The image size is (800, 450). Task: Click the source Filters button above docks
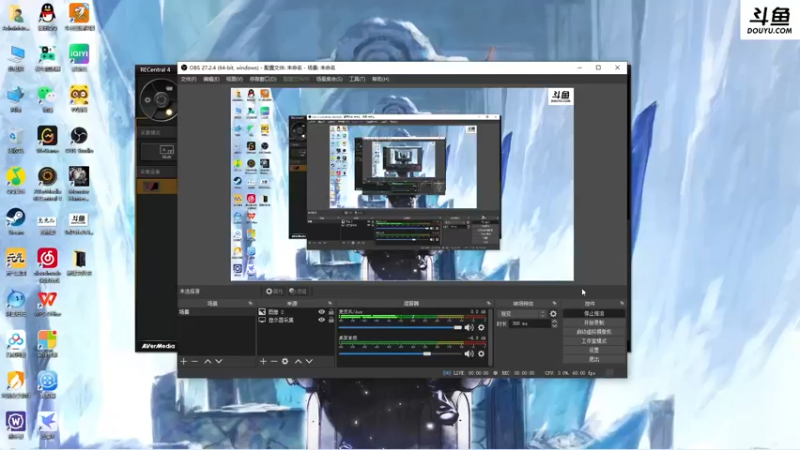coord(297,291)
